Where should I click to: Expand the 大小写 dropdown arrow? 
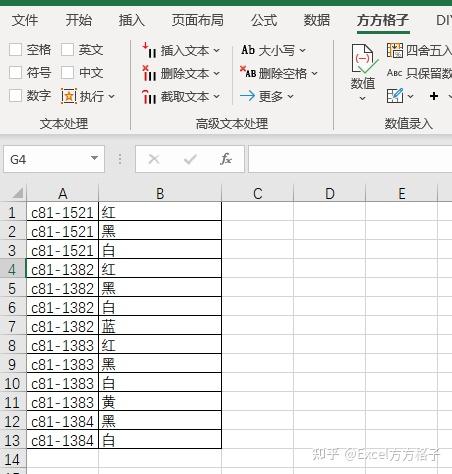click(x=302, y=50)
